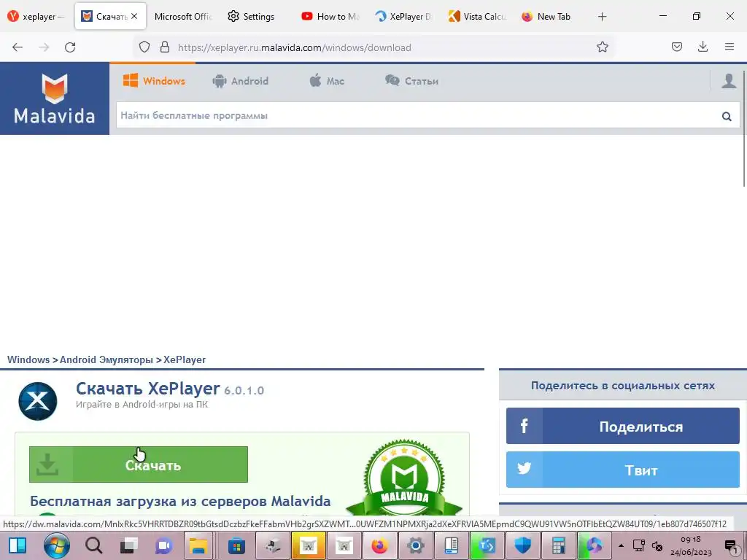Open Calculator from taskbar

[x=558, y=545]
